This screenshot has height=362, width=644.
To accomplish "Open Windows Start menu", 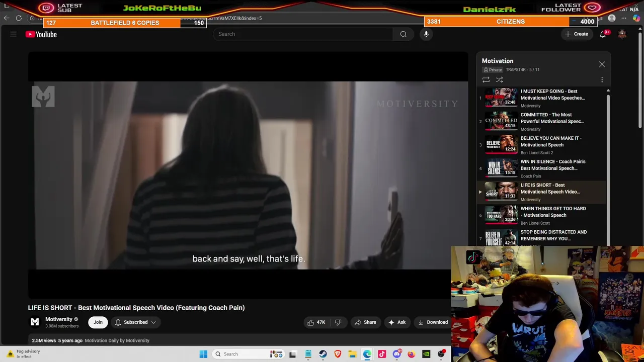I will tap(203, 354).
